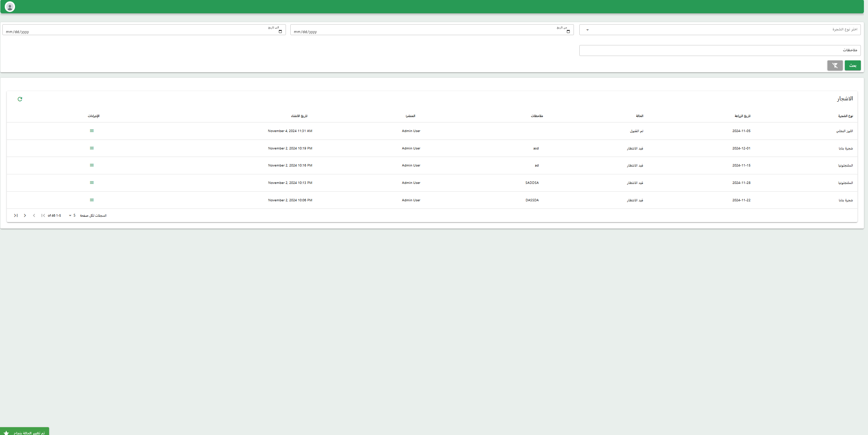Open actions menu for the ad notes row
This screenshot has height=435, width=868.
click(x=92, y=165)
